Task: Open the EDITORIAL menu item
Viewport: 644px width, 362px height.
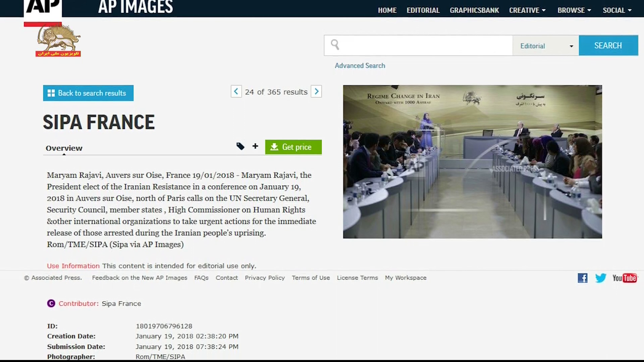Action: click(x=423, y=10)
